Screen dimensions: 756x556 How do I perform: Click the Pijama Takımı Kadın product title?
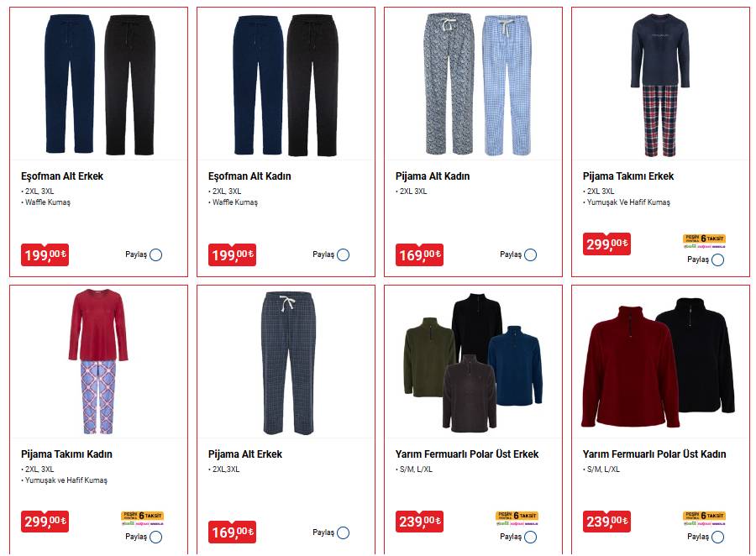66,454
